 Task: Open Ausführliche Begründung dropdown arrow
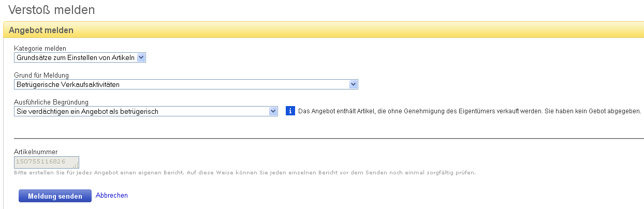(x=273, y=111)
